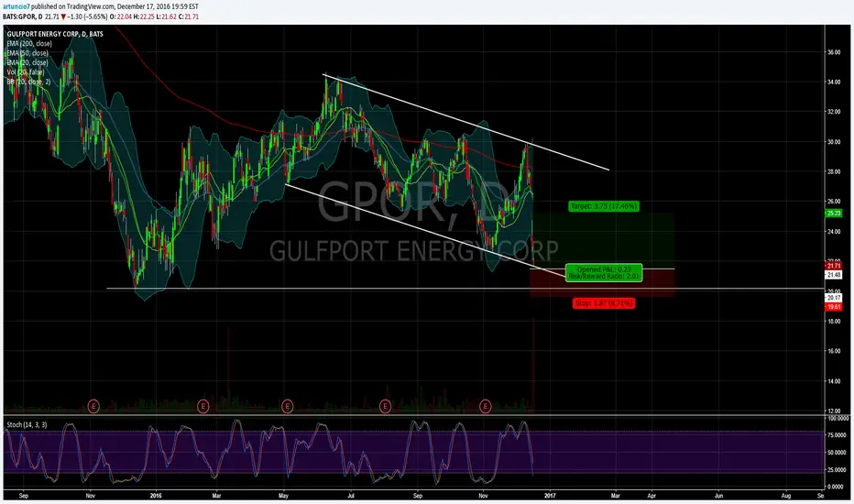Click the white 20.17 price axis label
854x504 pixels.
pos(834,298)
